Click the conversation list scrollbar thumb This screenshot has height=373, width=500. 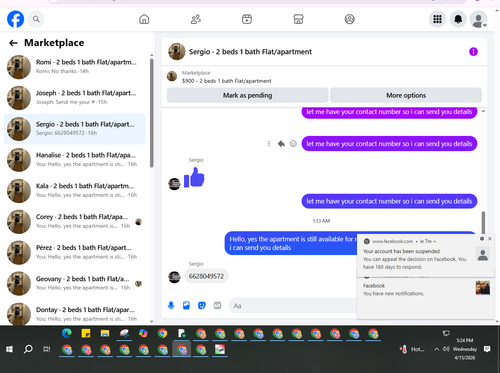152,113
